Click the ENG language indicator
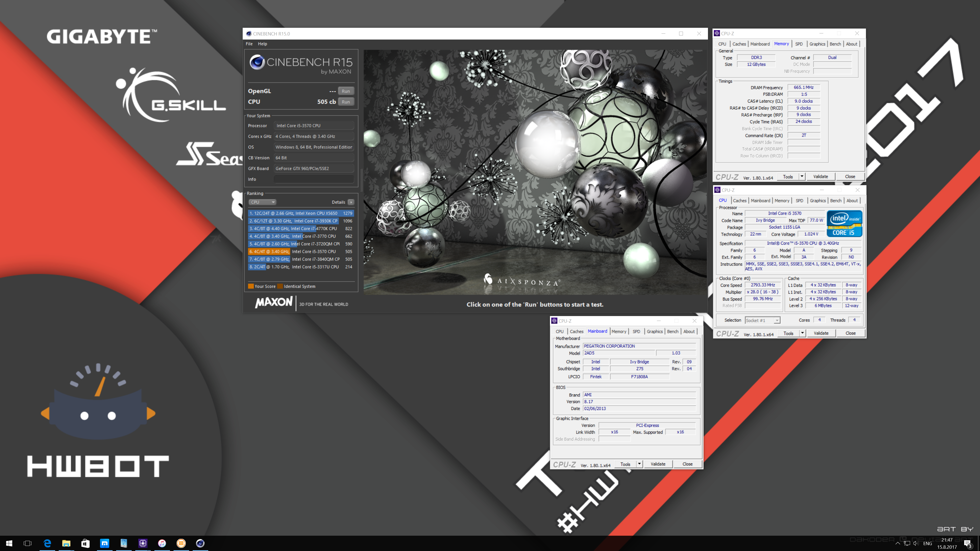The width and height of the screenshot is (980, 551). (927, 543)
